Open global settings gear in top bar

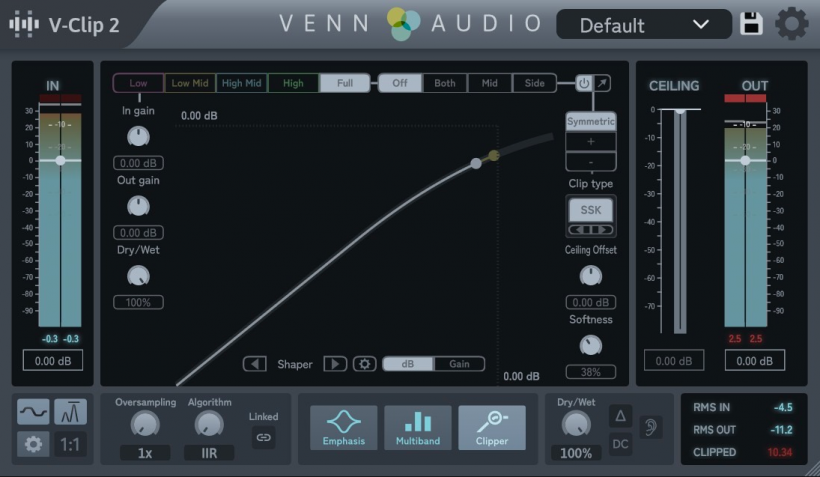point(791,24)
